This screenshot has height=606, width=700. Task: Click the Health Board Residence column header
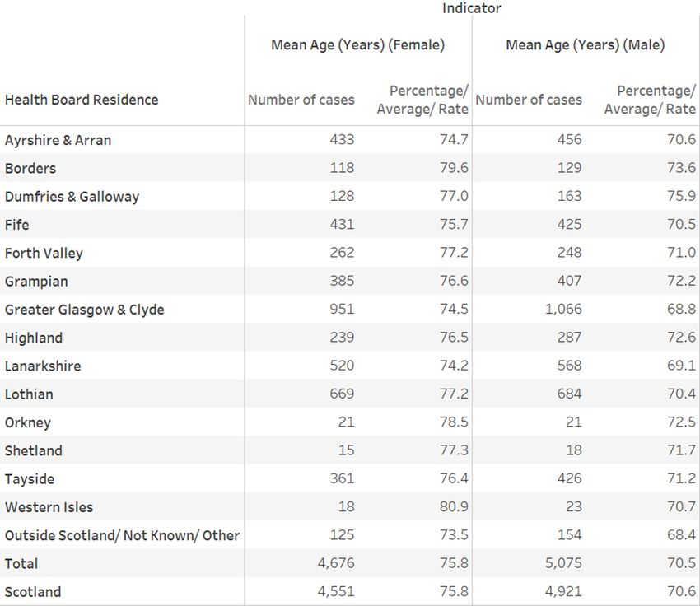coord(82,100)
